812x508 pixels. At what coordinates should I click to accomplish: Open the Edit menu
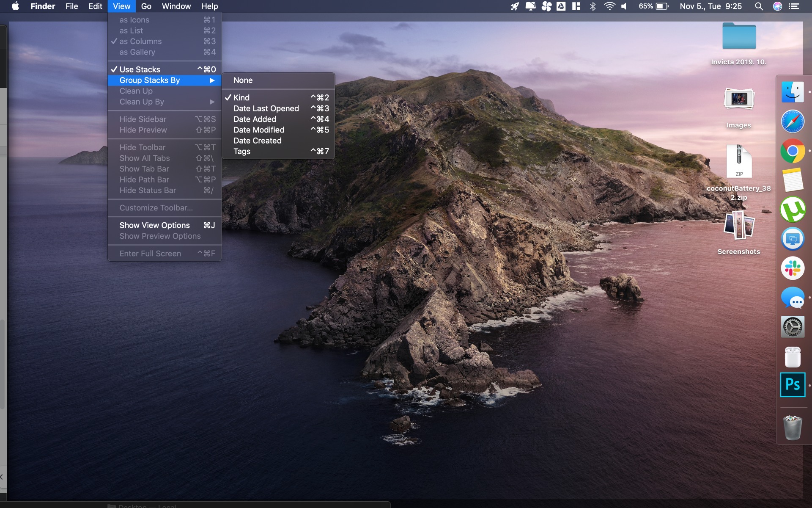click(95, 6)
